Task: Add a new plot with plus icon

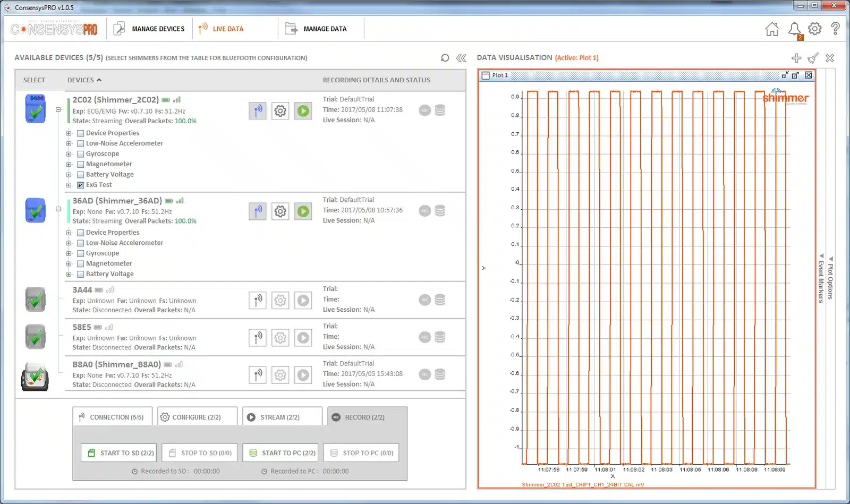Action: coord(796,58)
